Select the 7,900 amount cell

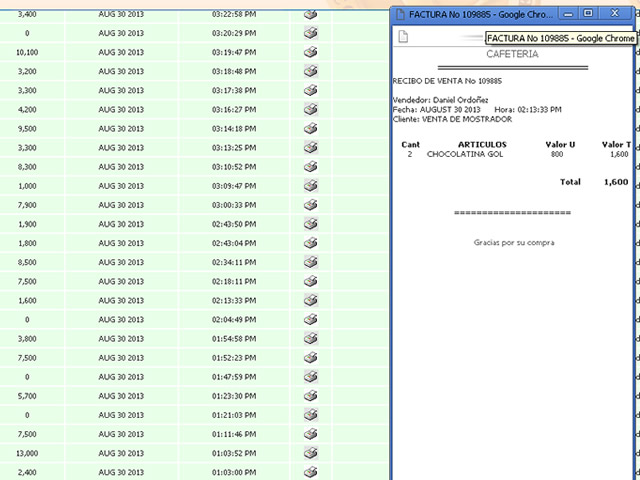pos(27,205)
